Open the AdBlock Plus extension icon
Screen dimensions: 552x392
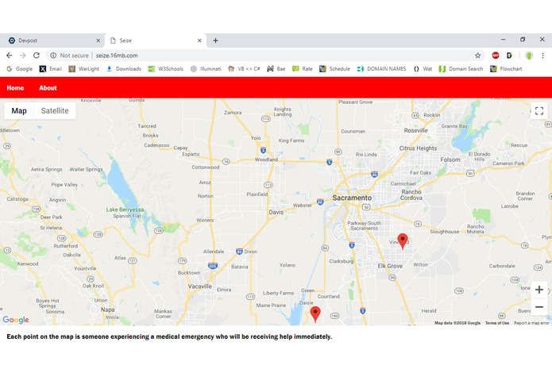496,56
